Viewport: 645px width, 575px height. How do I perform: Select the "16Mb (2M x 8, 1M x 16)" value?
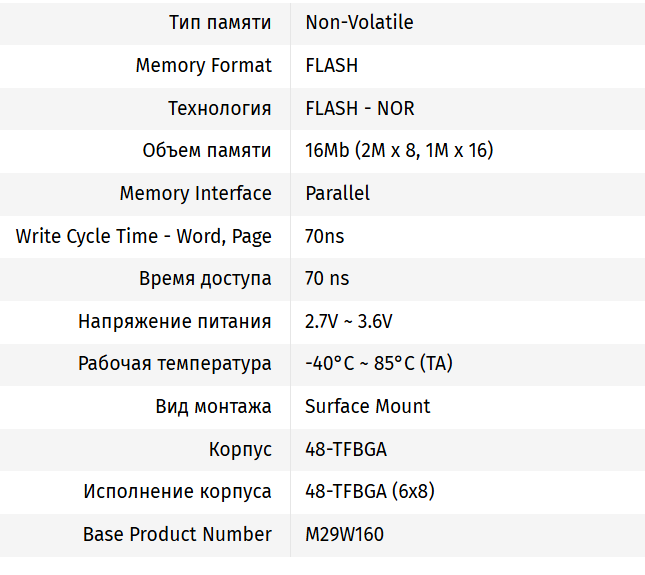[399, 151]
